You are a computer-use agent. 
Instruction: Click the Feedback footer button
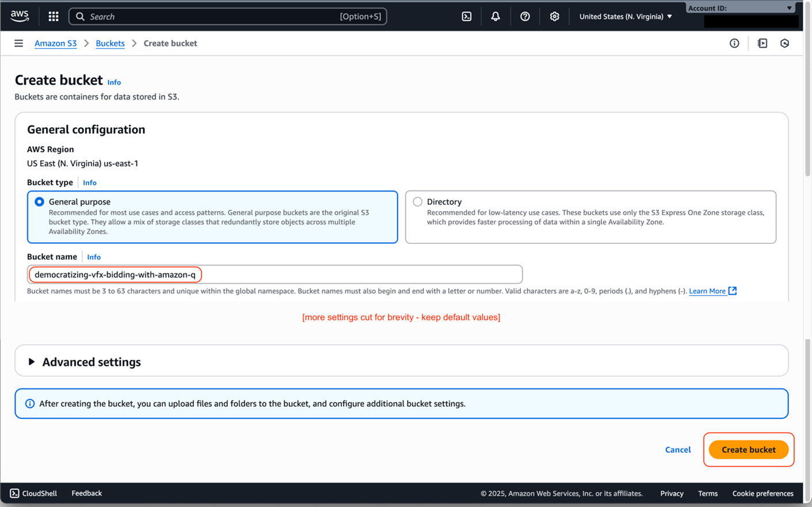87,493
